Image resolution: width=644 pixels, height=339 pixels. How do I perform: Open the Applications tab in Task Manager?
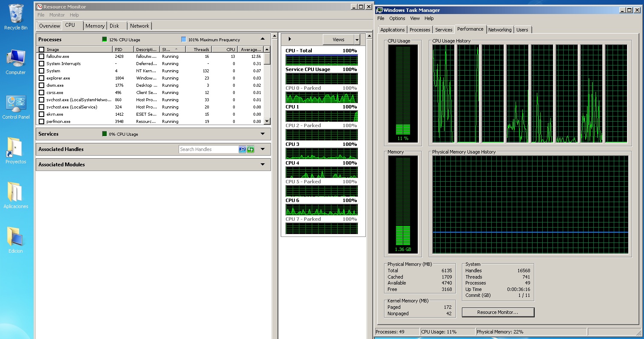click(393, 30)
